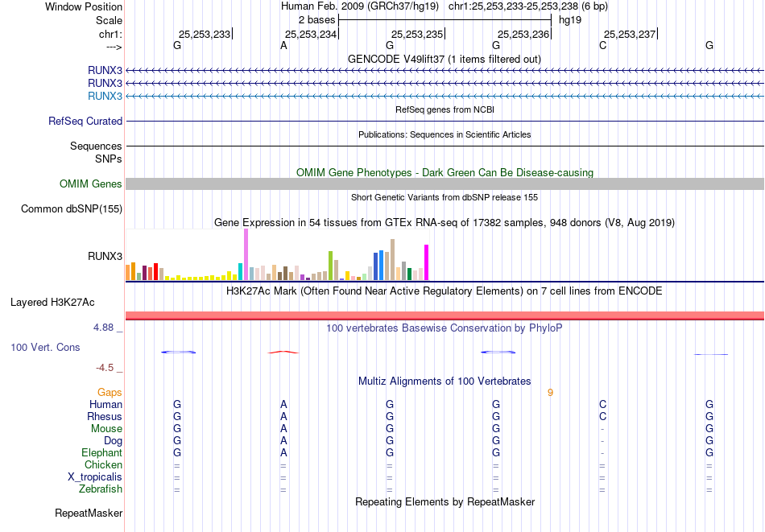Click the OMIM Genes track label
The height and width of the screenshot is (532, 765).
pos(91,184)
